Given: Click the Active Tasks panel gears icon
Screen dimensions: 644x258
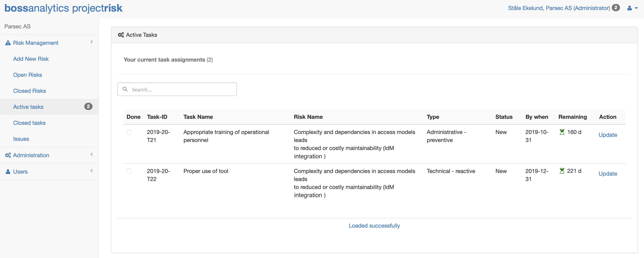Looking at the screenshot, I should [121, 35].
